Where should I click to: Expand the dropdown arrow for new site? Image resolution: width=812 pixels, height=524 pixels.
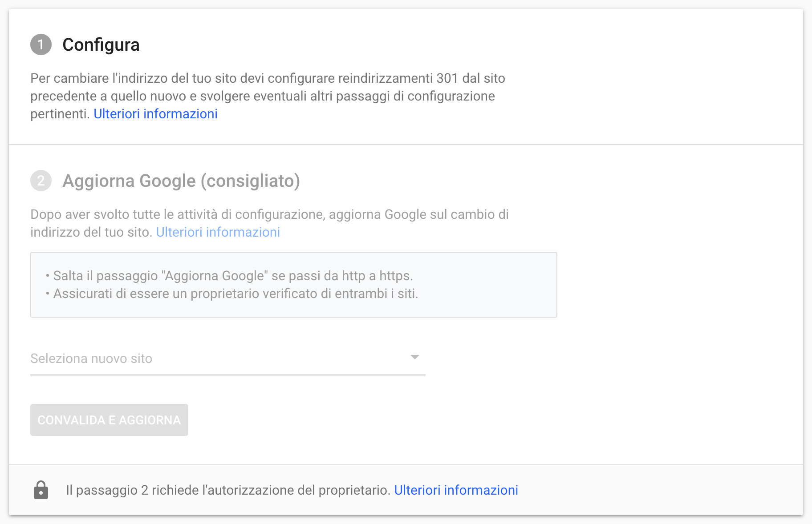tap(415, 357)
